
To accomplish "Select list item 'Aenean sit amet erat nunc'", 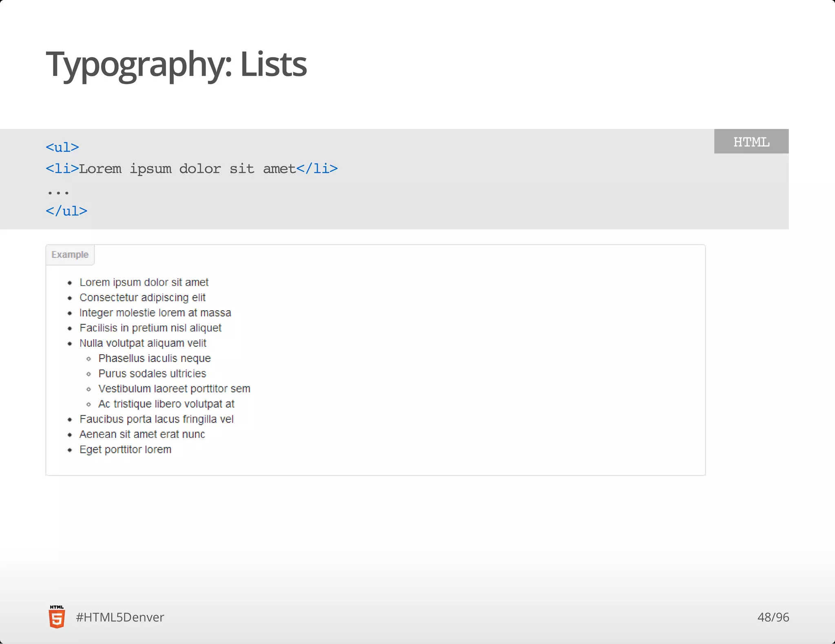I will [142, 434].
